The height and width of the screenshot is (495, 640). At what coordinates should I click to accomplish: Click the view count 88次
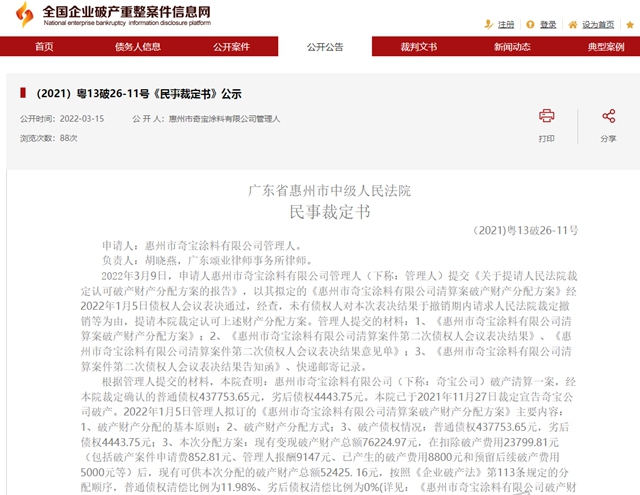point(69,138)
